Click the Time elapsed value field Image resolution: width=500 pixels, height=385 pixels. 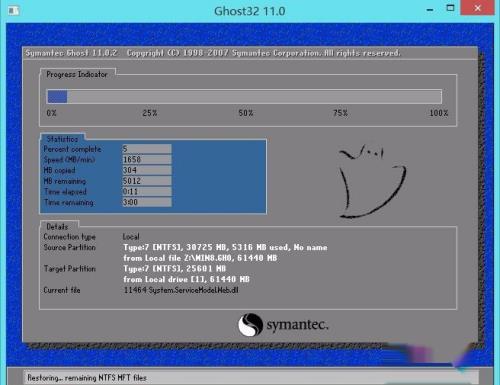tap(147, 191)
